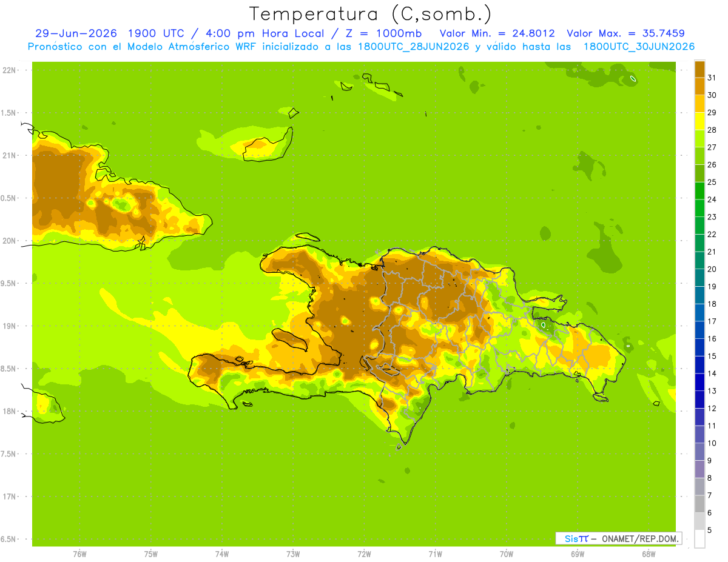Select the "1800UTC_30JUN2026" valid-until text
Viewport: 728px width, 562px height.
pyautogui.click(x=639, y=47)
